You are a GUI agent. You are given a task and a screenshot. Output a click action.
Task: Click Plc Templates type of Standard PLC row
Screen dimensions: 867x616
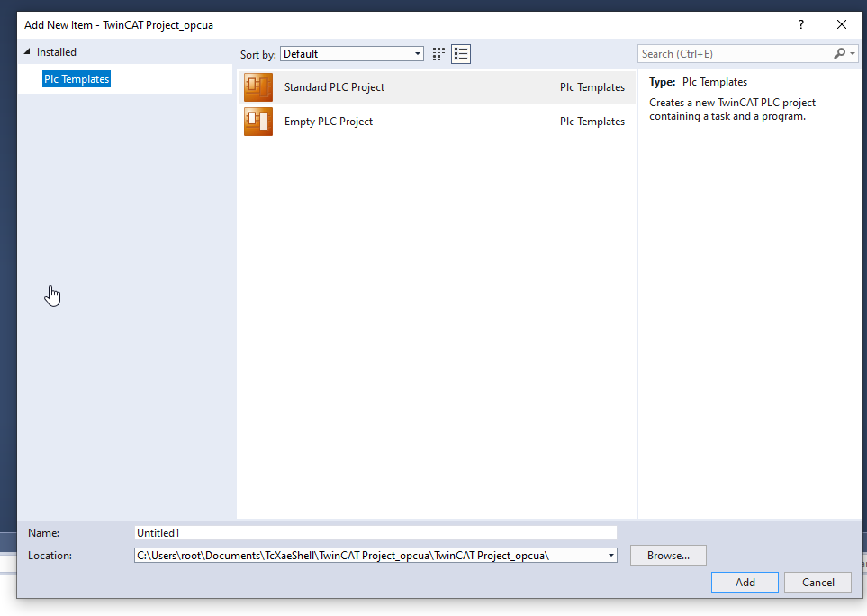pos(592,87)
